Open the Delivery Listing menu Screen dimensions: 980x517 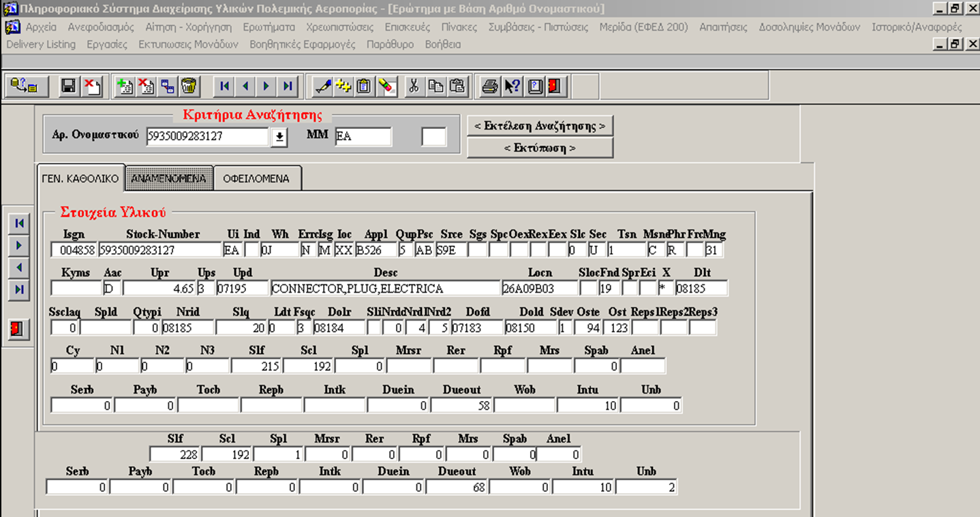(41, 44)
